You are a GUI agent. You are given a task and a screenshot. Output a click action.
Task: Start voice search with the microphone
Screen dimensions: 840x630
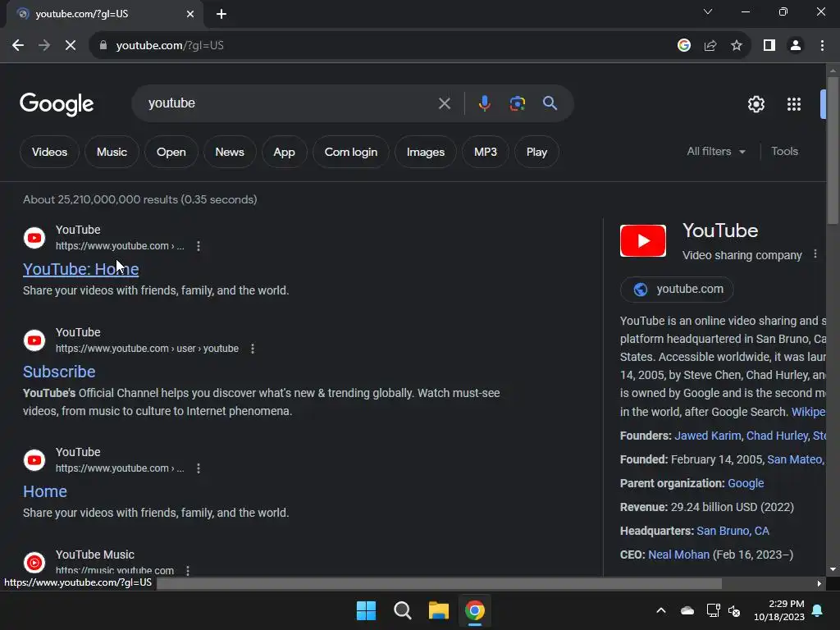(x=484, y=103)
